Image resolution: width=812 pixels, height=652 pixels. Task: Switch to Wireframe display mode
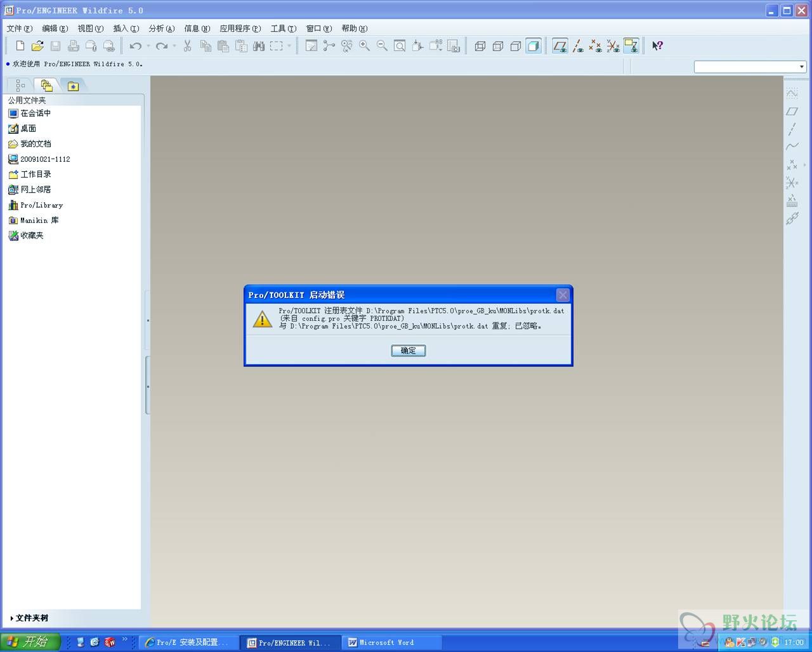tap(480, 46)
